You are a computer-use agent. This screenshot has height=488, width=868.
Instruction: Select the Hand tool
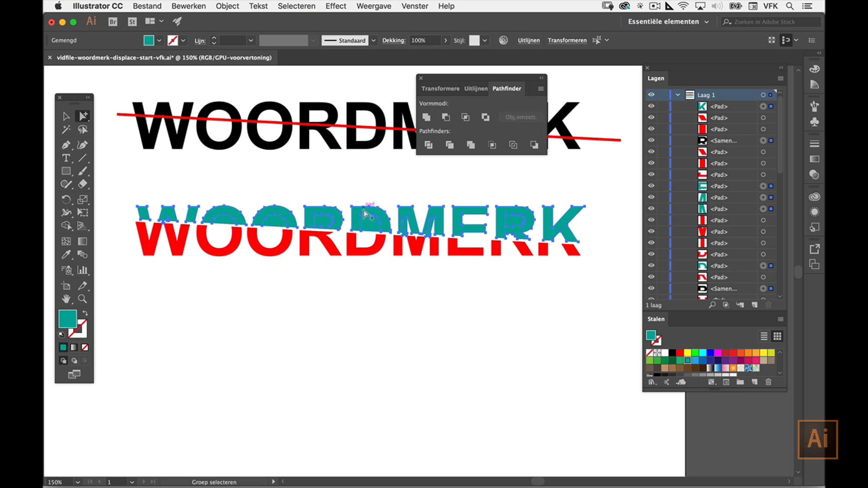pyautogui.click(x=66, y=299)
